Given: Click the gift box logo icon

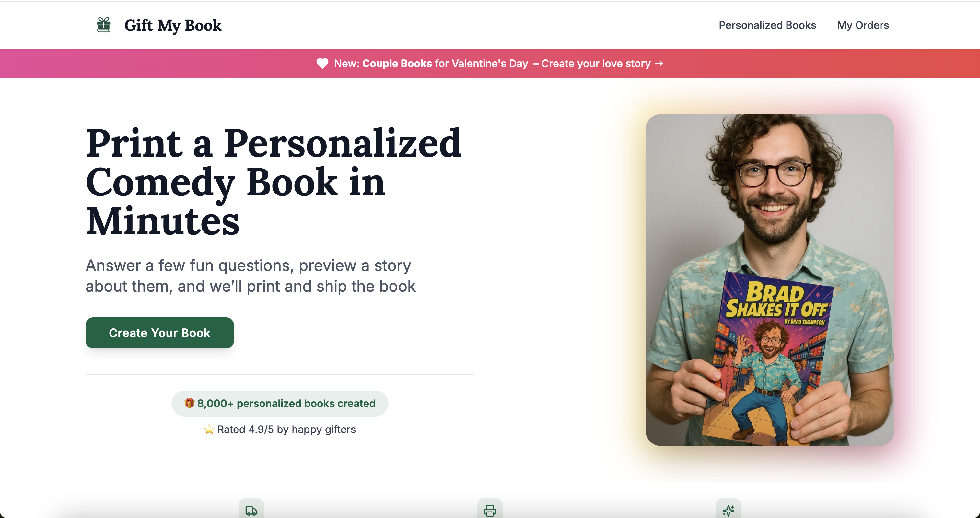Looking at the screenshot, I should click(x=103, y=24).
